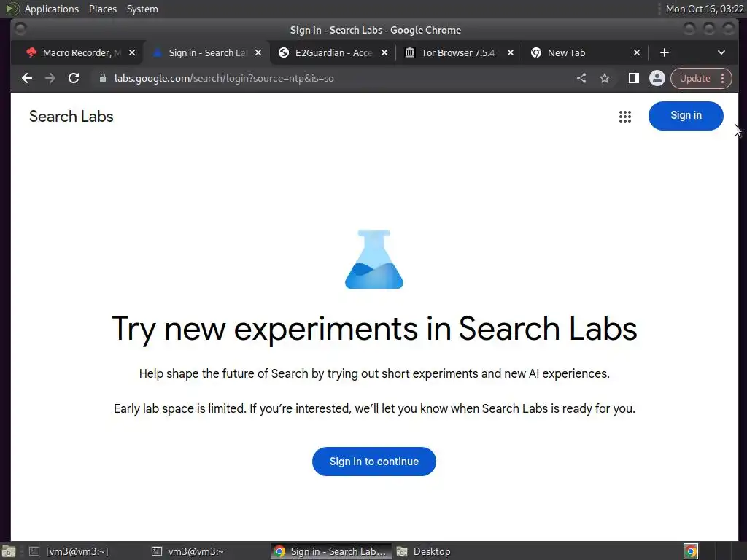Click the Update button in Chrome
The height and width of the screenshot is (560, 747).
click(694, 78)
